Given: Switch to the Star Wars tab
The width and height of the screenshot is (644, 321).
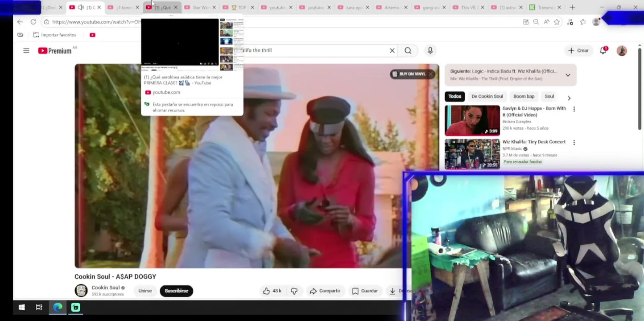Looking at the screenshot, I should tap(200, 7).
